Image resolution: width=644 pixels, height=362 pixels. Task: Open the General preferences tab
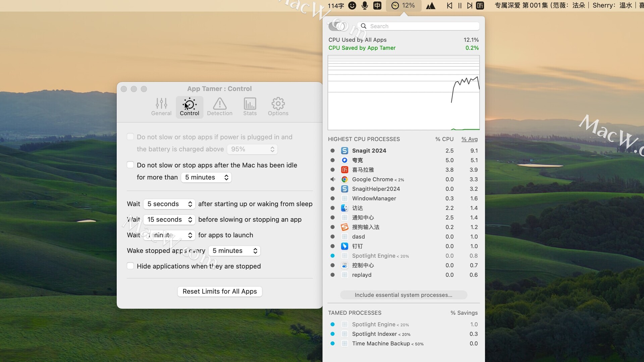pos(161,107)
